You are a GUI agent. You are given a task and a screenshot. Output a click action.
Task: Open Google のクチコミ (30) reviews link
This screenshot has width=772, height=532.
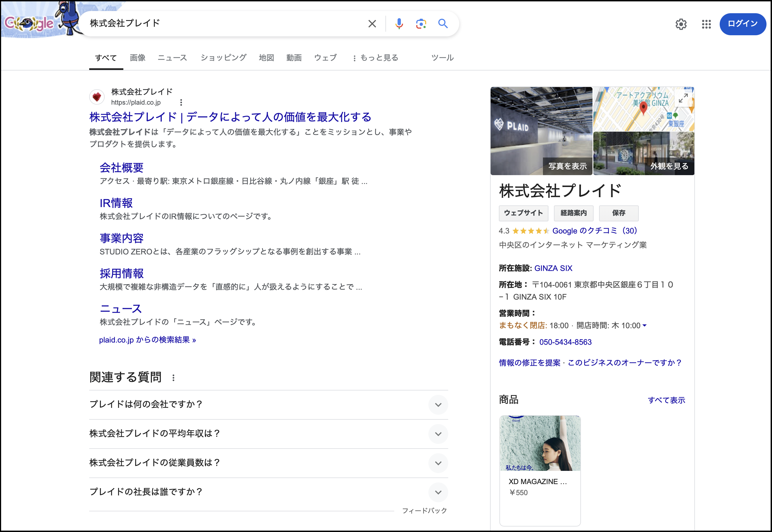pyautogui.click(x=595, y=231)
